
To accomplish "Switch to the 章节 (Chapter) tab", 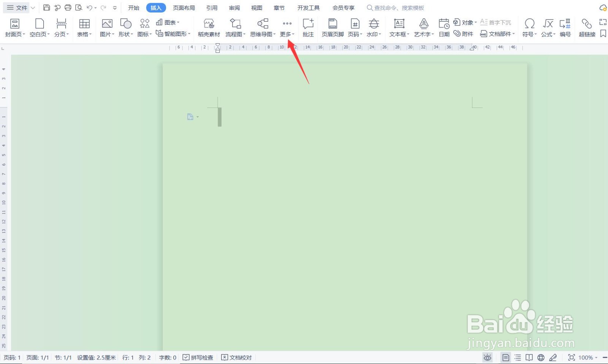I will click(x=279, y=8).
